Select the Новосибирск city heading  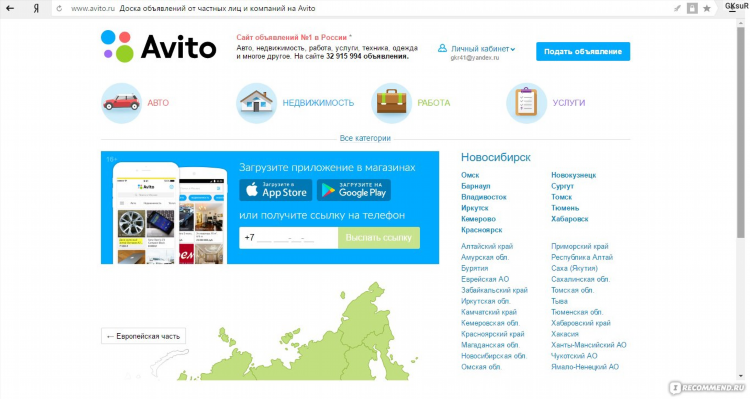click(496, 157)
